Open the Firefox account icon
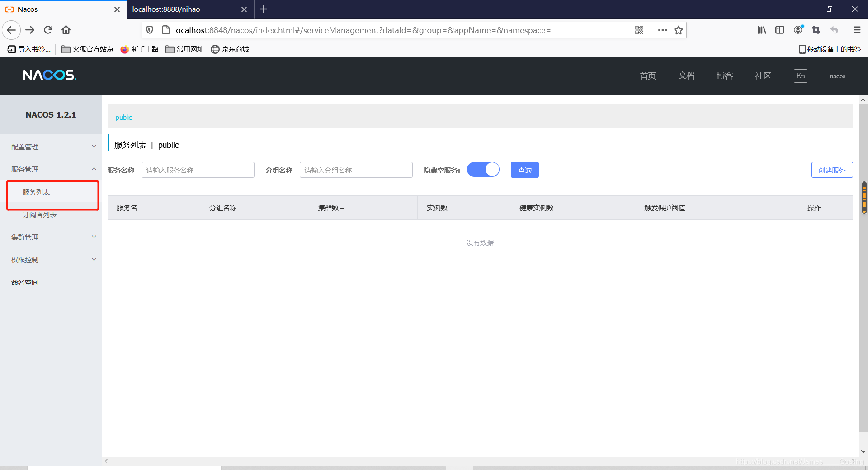868x470 pixels. [798, 30]
